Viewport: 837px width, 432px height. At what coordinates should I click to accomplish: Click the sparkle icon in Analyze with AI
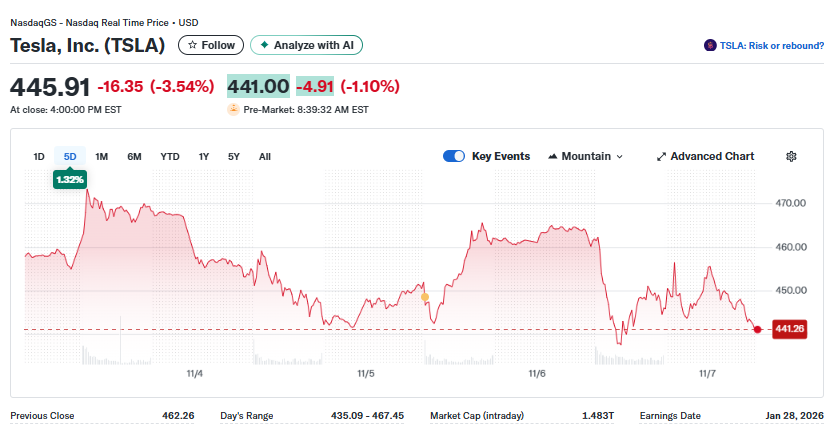point(265,45)
